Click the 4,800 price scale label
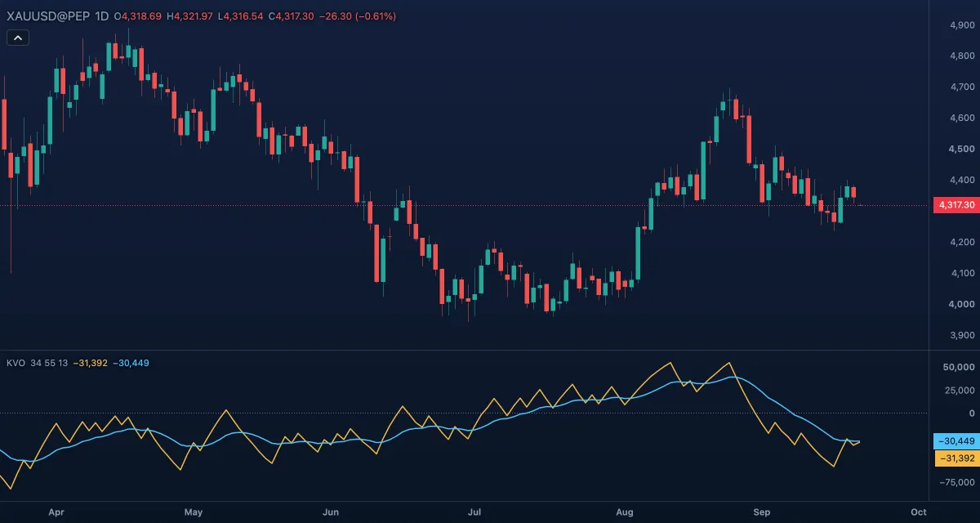 [962, 56]
